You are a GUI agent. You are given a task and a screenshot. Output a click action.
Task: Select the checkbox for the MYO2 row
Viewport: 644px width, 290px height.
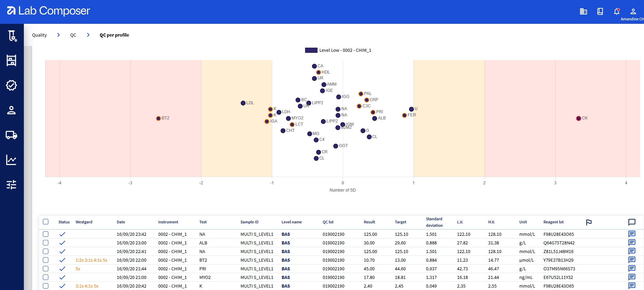click(46, 277)
